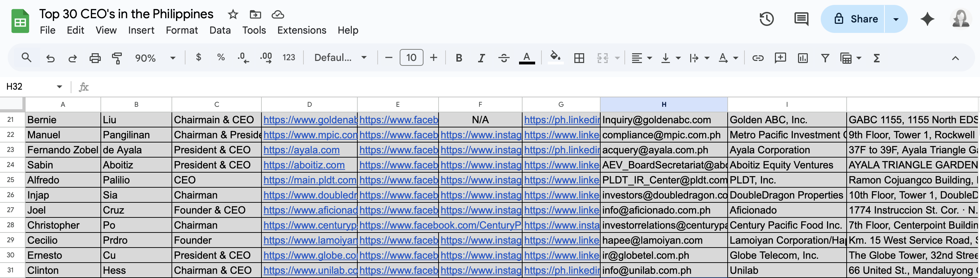The width and height of the screenshot is (980, 278).
Task: Click the Merge cells icon
Action: click(x=602, y=58)
